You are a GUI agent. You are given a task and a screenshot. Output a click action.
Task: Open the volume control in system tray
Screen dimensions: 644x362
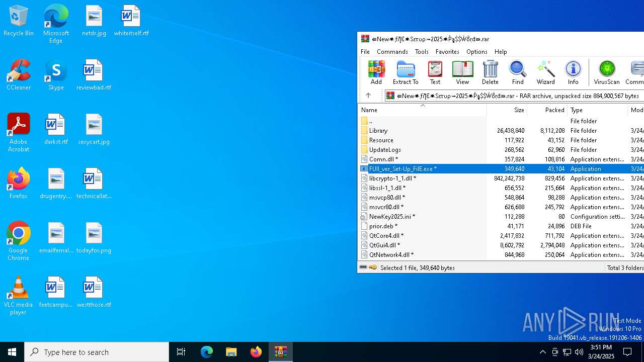tap(579, 352)
